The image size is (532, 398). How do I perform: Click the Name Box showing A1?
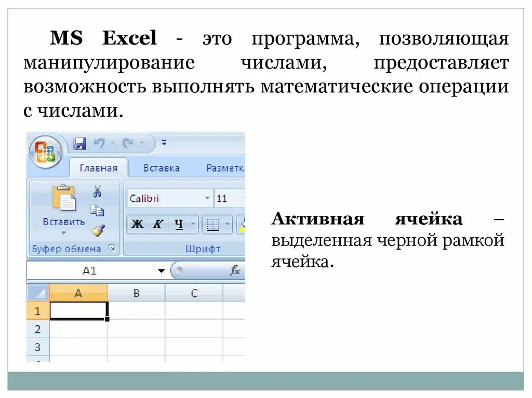(x=90, y=270)
